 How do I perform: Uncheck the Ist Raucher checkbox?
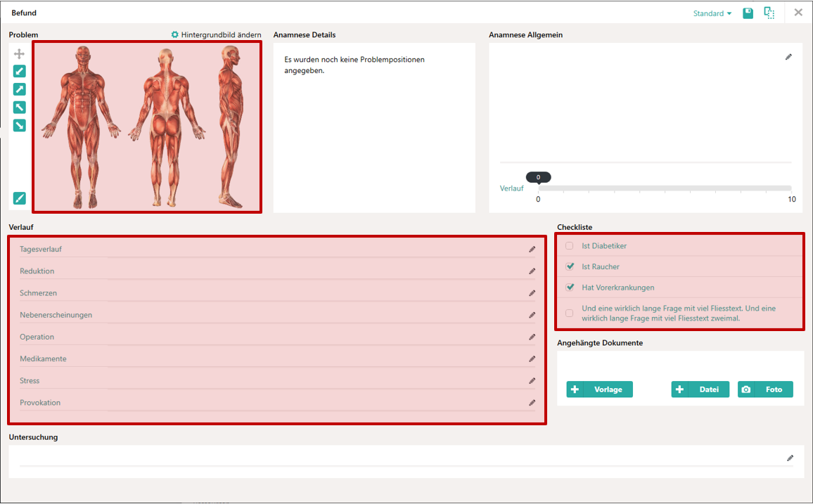(x=570, y=267)
